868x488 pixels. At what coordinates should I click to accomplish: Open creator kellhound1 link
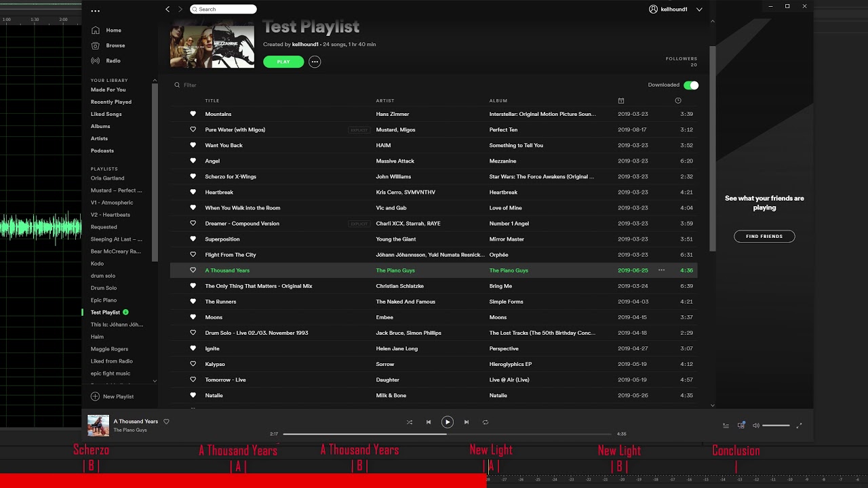click(x=305, y=45)
